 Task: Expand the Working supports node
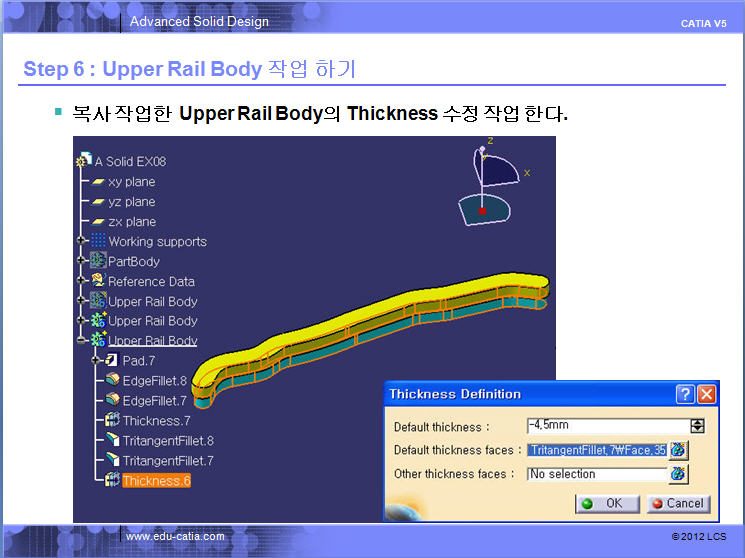pos(82,241)
